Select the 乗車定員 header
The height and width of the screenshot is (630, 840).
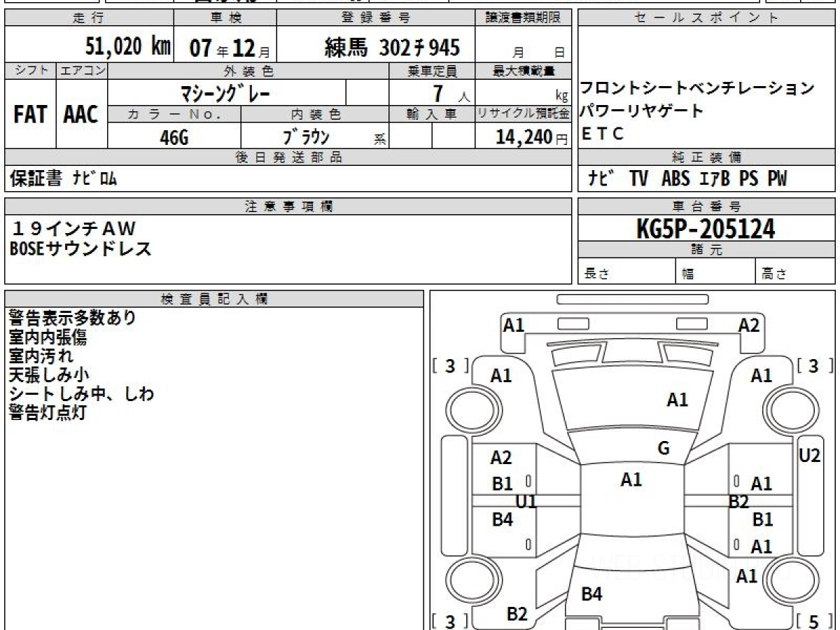click(432, 71)
